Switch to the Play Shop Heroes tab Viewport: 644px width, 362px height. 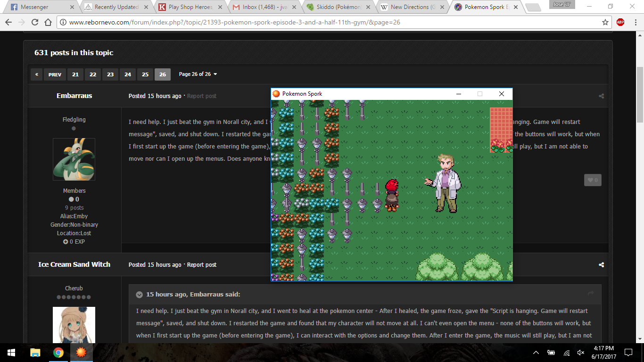[x=190, y=7]
